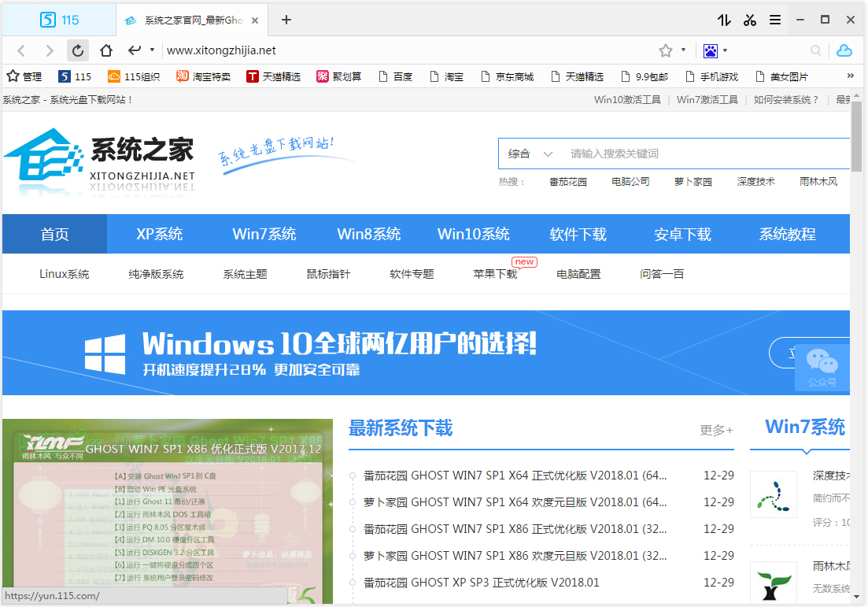Bookmark this page with star icon
This screenshot has width=868, height=607.
(x=666, y=50)
